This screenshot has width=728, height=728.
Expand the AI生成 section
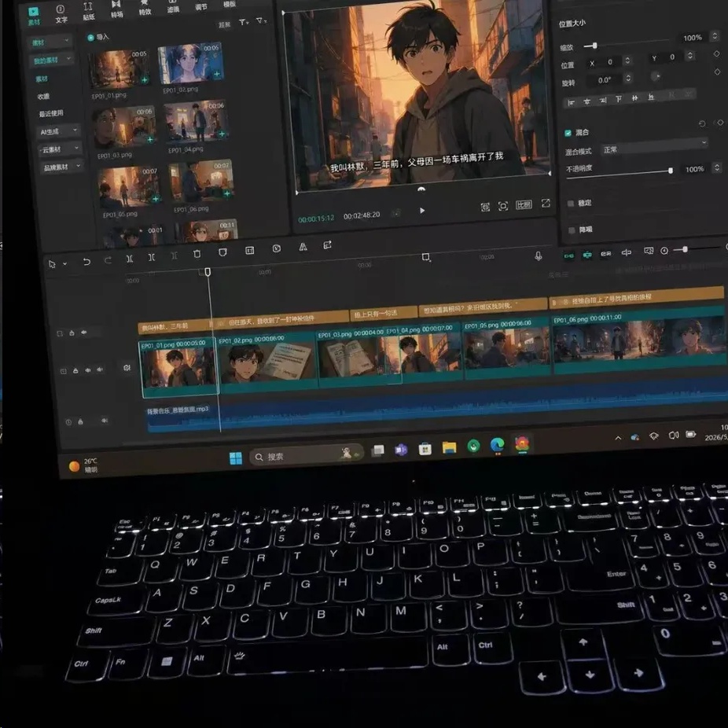pyautogui.click(x=59, y=131)
